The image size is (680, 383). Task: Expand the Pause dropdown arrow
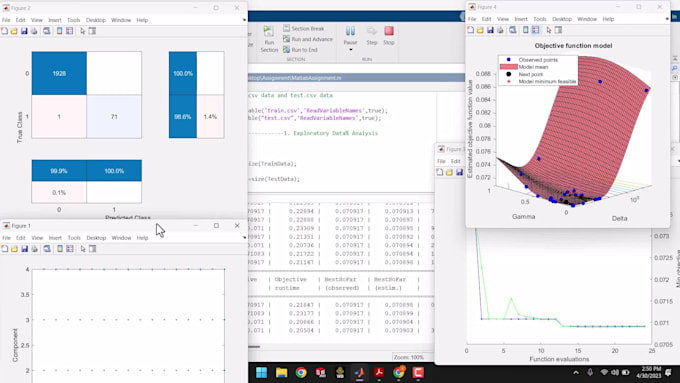[x=350, y=49]
